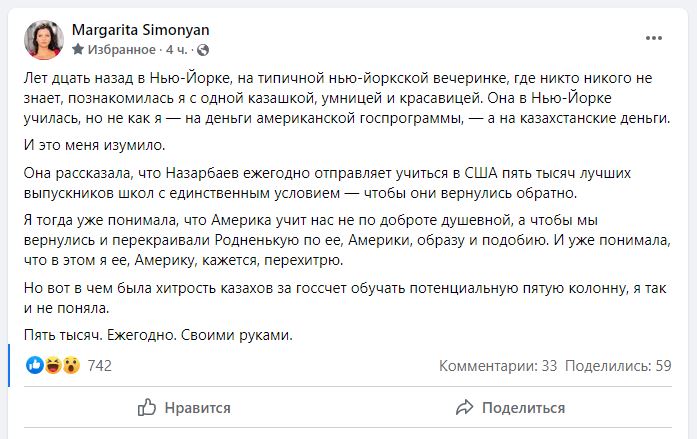This screenshot has height=439, width=697.
Task: Click the star icon before Избранное
Action: [78, 49]
